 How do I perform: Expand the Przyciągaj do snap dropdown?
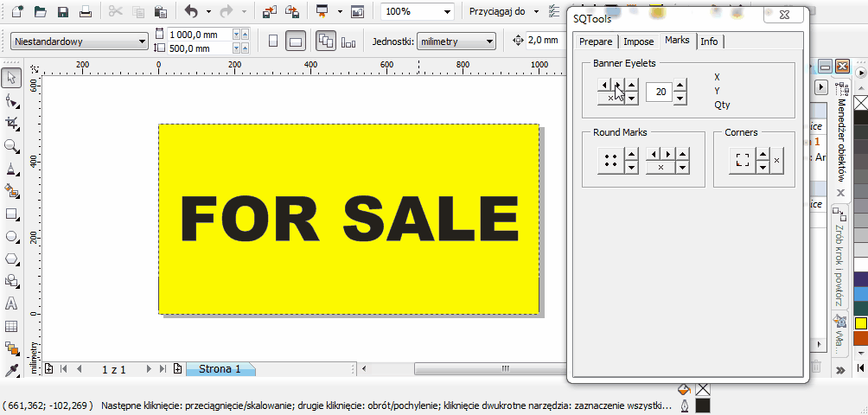pyautogui.click(x=536, y=11)
